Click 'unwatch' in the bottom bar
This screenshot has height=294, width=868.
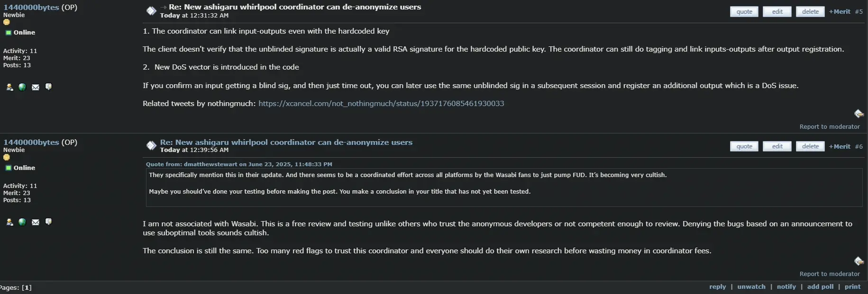click(x=751, y=287)
